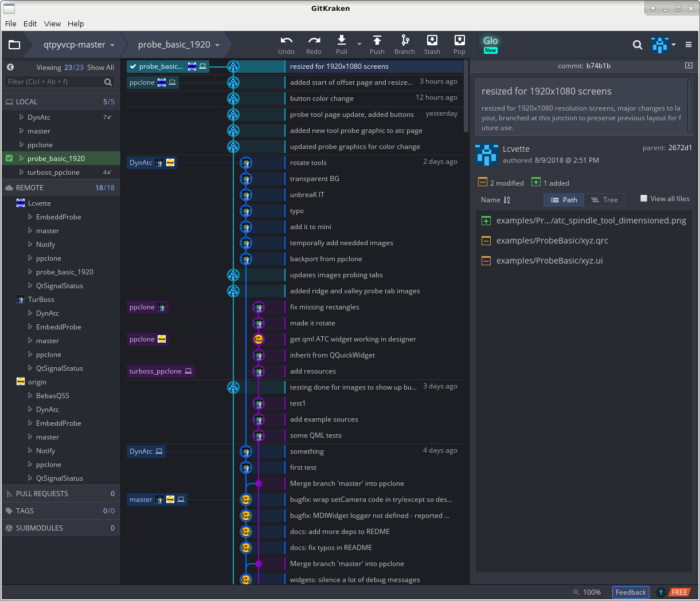The height and width of the screenshot is (601, 700).
Task: Collapse the TurBoss remote
Action: [x=60, y=300]
